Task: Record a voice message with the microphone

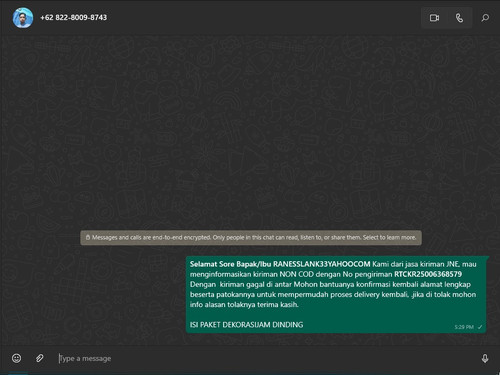Action: pos(485,359)
